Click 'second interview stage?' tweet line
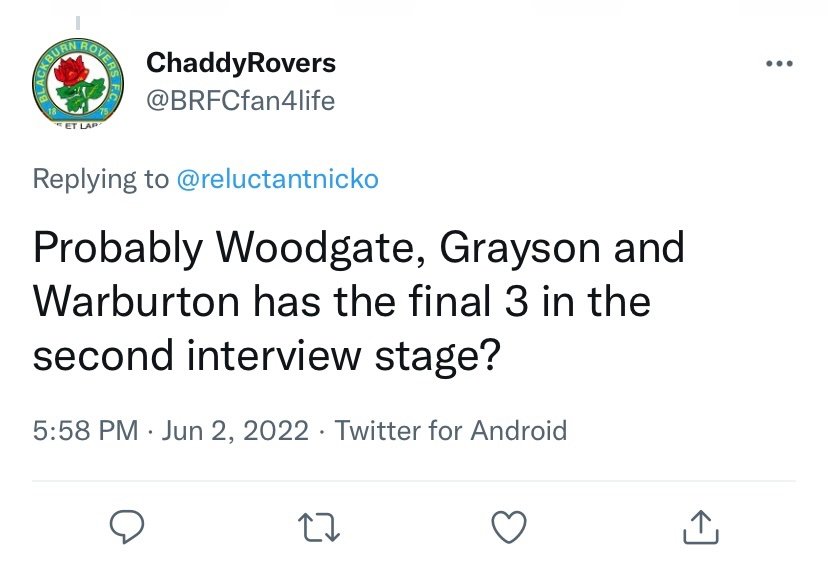The image size is (828, 570). [x=267, y=356]
